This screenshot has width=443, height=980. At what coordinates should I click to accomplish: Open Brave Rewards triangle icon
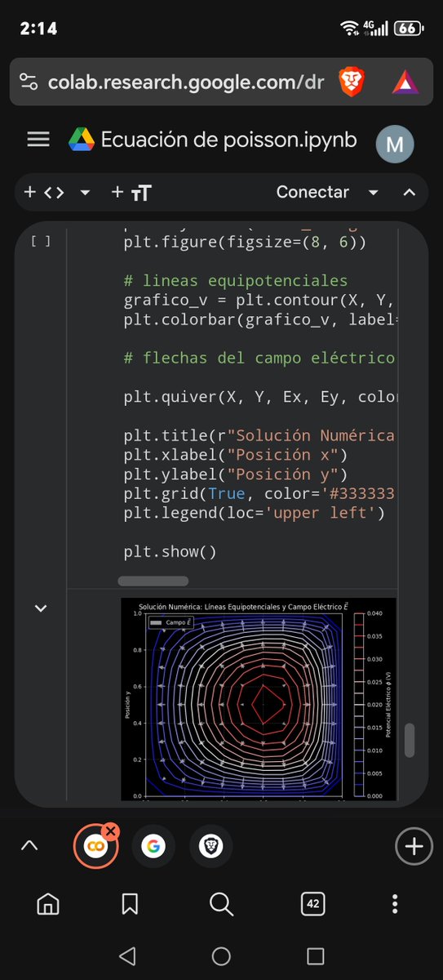tap(405, 82)
